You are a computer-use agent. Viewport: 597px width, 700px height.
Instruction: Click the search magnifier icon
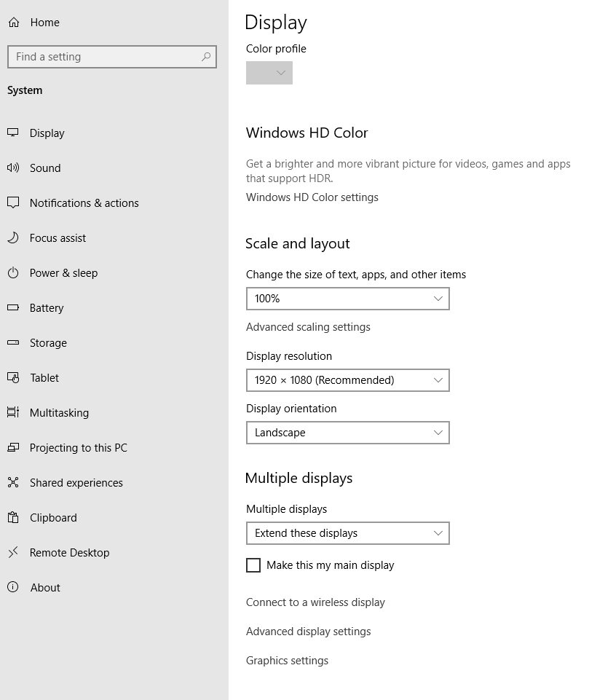coord(206,57)
